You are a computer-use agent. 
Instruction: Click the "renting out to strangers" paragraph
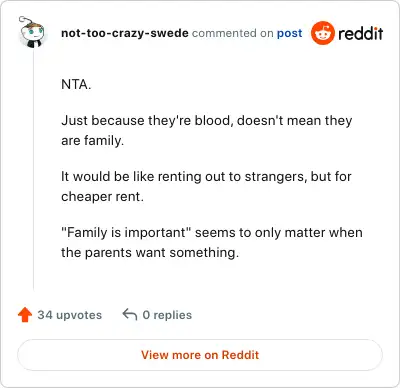coord(206,186)
